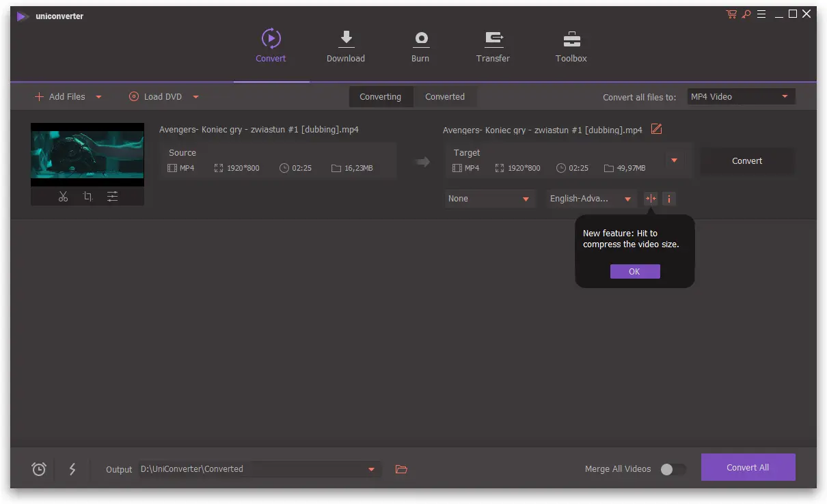Open the MP4 Video output format dropdown
This screenshot has height=504, width=827.
[741, 97]
